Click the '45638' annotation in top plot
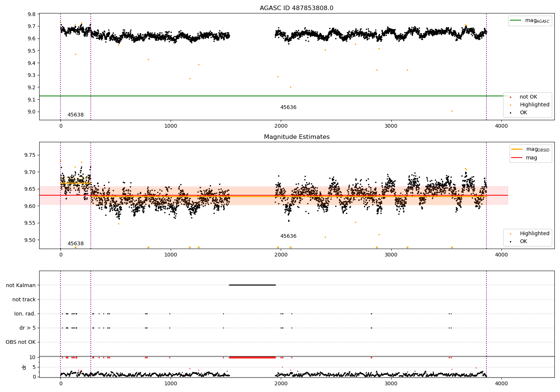560x392 pixels. tap(75, 115)
